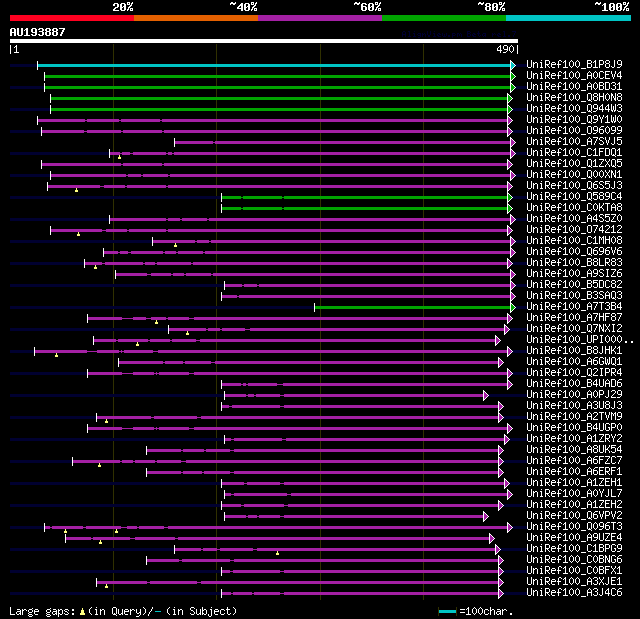
Task: Click the yellow gap marker under C1MH08 row
Action: [176, 245]
